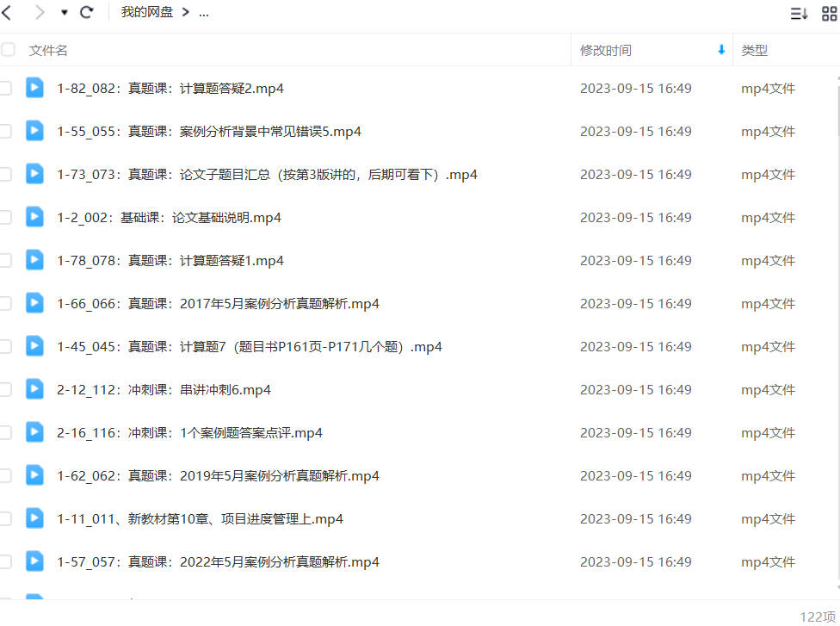Check the box for 2022年5月案例分析真题解析.mp4
Screen dimensions: 840x626
pyautogui.click(x=5, y=561)
